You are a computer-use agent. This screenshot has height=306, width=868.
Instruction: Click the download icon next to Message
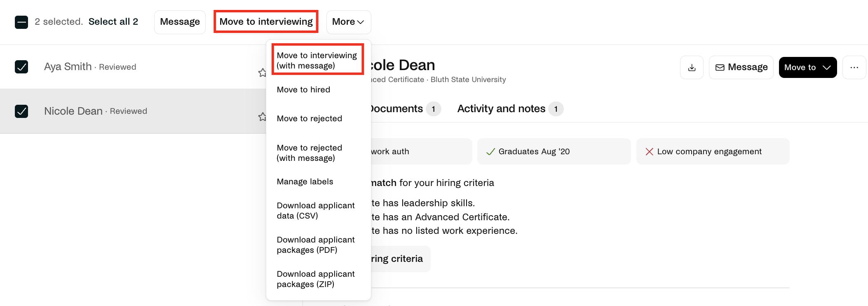coord(692,67)
